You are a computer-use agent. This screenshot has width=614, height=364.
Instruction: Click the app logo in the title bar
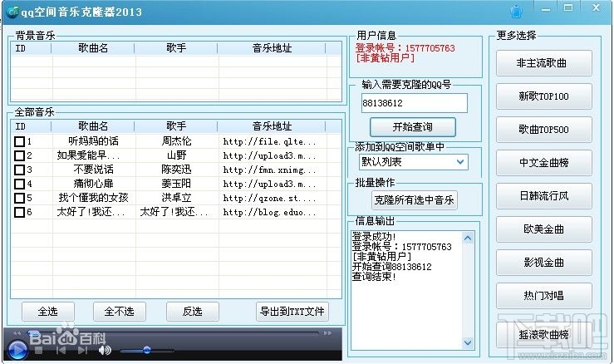tap(12, 12)
